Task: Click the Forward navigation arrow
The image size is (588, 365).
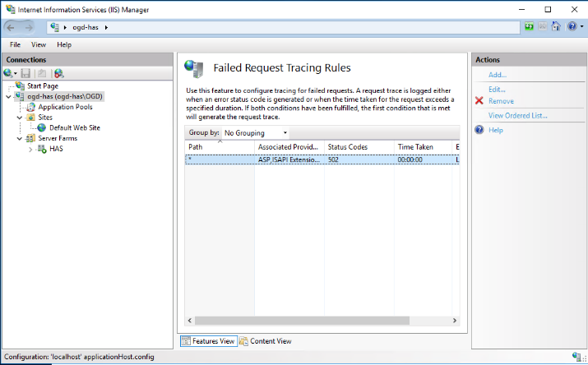Action: 29,27
